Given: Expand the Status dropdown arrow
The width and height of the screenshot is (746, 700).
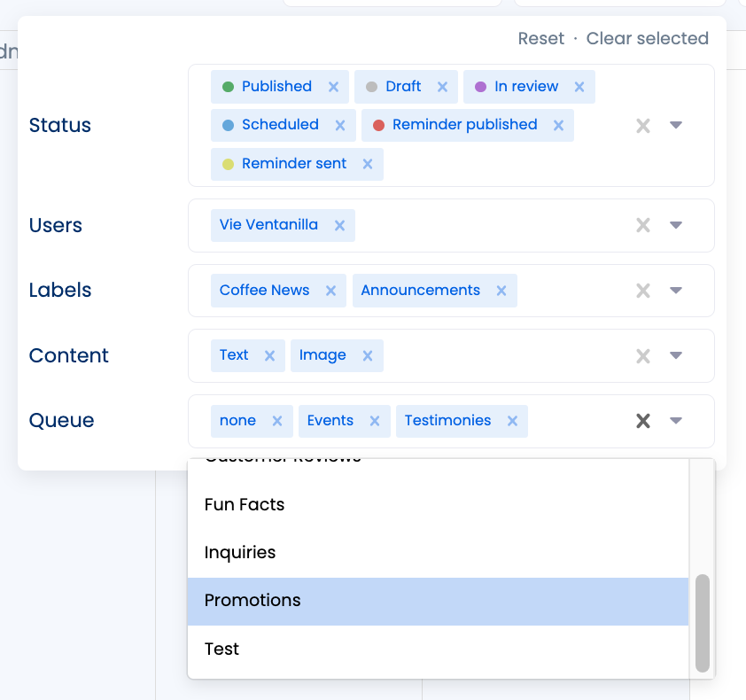Looking at the screenshot, I should click(x=676, y=126).
